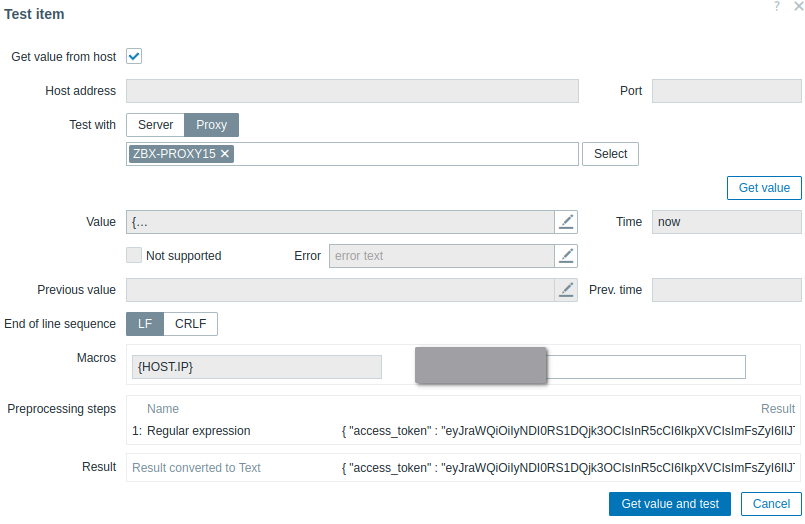Screen dimensions: 805x524
Task: Click the Select proxy button
Action: click(610, 154)
